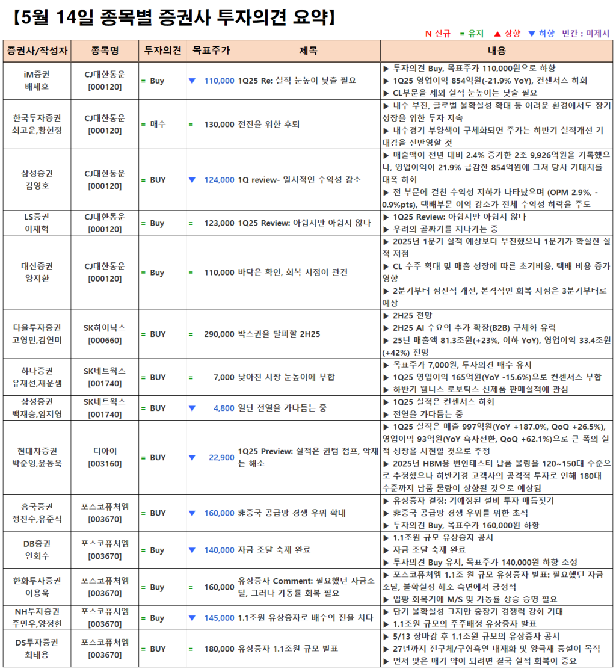The width and height of the screenshot is (616, 672).
Task: Click the target price '130,000'
Action: (x=219, y=125)
